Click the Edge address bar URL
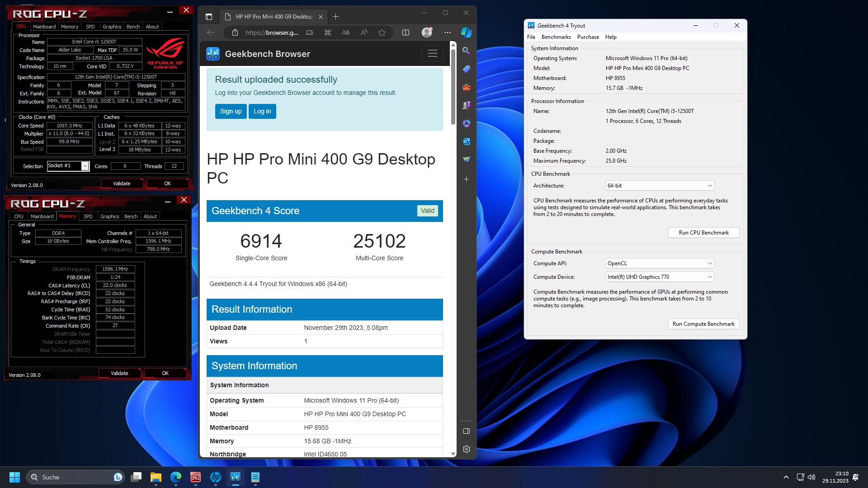The image size is (868, 488). [271, 33]
